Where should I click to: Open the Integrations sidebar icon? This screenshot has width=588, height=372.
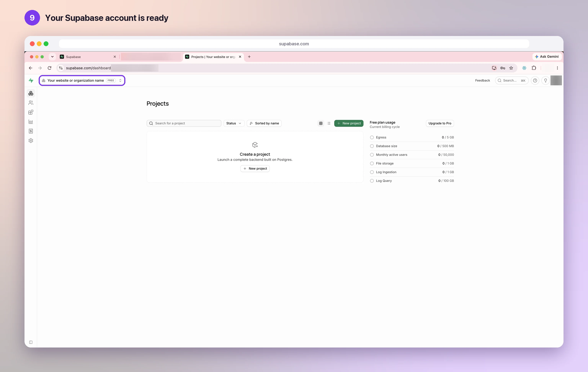pyautogui.click(x=31, y=112)
